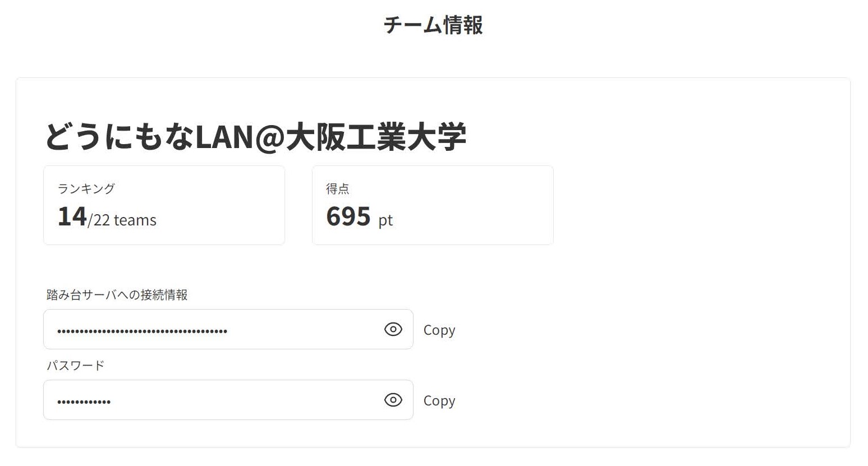Viewport: 868px width, 466px height.
Task: Click the pt unit beside the score
Action: pyautogui.click(x=385, y=220)
